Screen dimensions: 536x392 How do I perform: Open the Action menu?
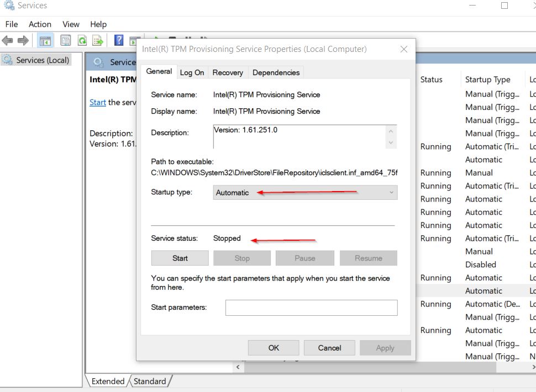pos(40,24)
